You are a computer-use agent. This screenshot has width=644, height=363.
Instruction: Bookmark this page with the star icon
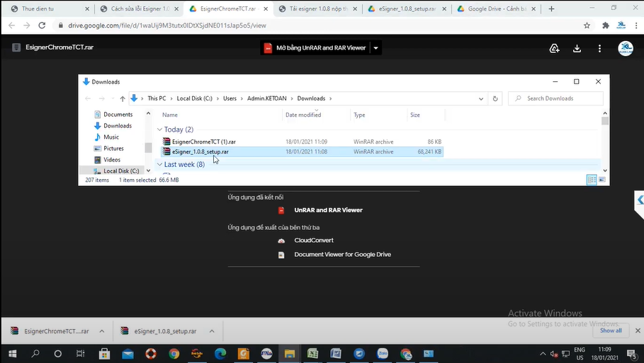click(587, 25)
